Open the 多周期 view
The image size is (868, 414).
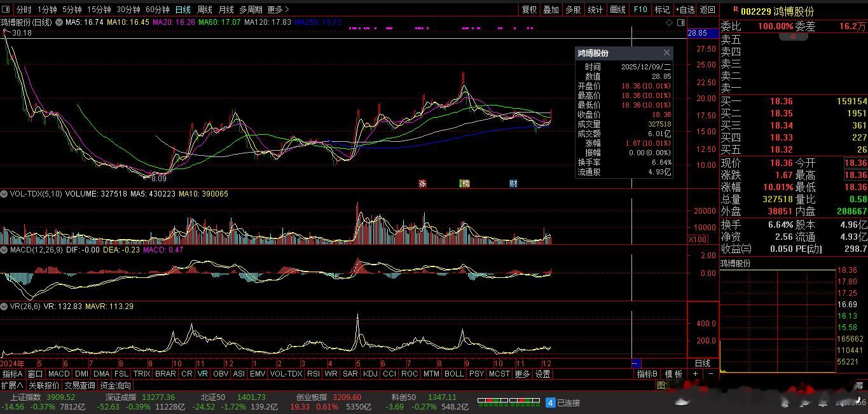(x=251, y=10)
